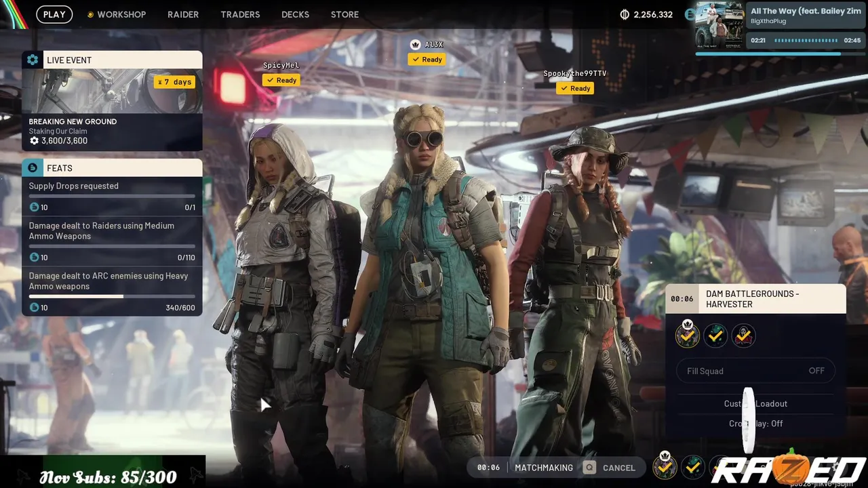Click the 340/600 progress count
The height and width of the screenshot is (488, 868).
[x=180, y=308]
